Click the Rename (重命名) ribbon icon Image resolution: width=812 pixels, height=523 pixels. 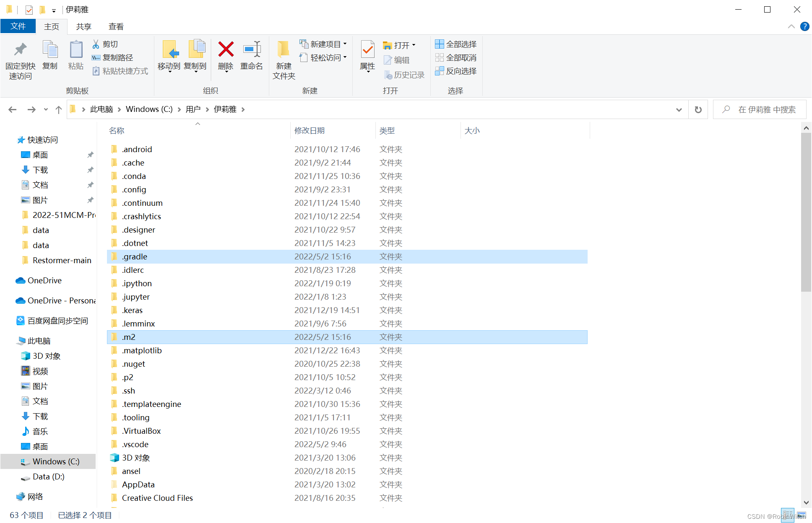[x=252, y=50]
